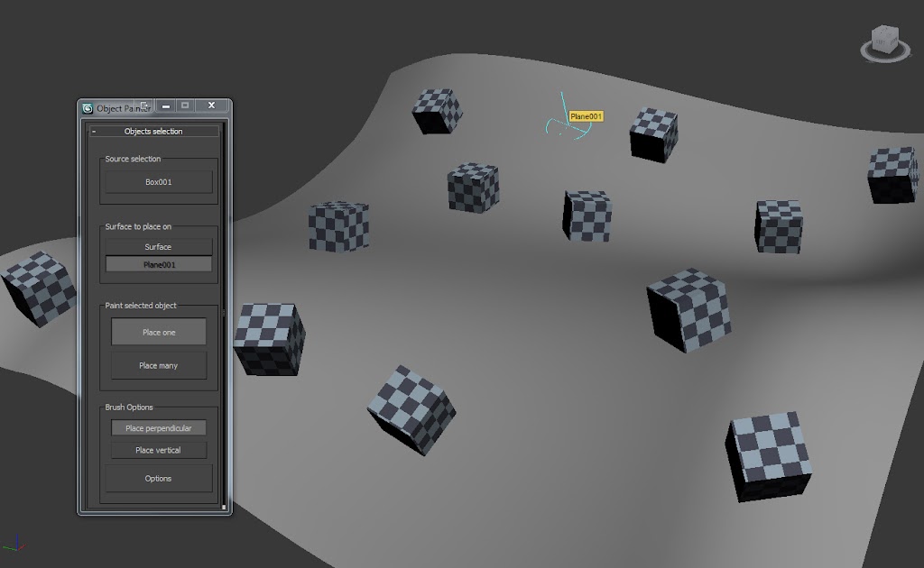Maximize the Object Painter window
The height and width of the screenshot is (568, 924).
[x=185, y=105]
